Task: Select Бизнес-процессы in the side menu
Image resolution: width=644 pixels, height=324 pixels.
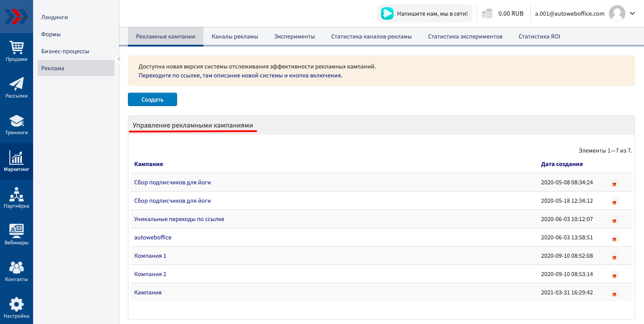Action: [65, 51]
